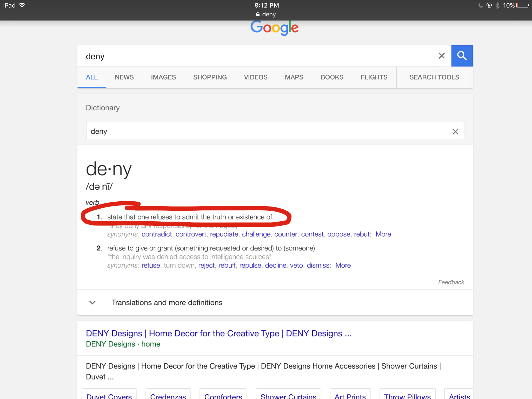Go to the MAPS tab
This screenshot has width=532, height=399.
pyautogui.click(x=294, y=77)
